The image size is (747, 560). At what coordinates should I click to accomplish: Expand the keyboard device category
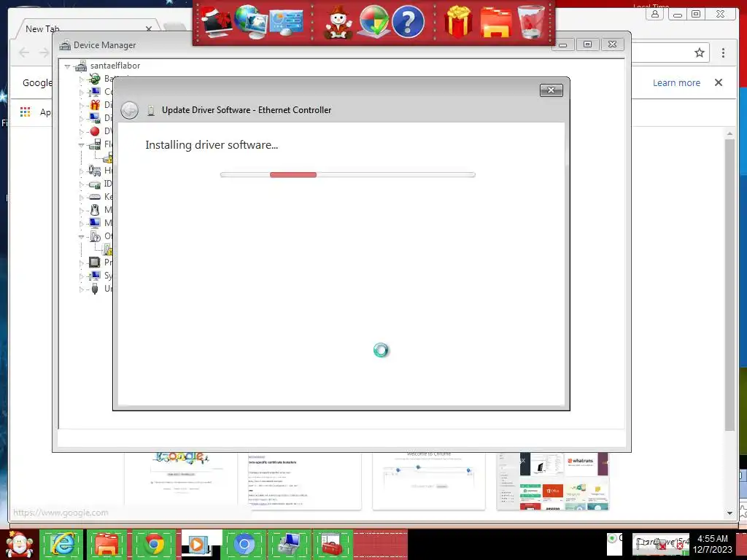81,197
